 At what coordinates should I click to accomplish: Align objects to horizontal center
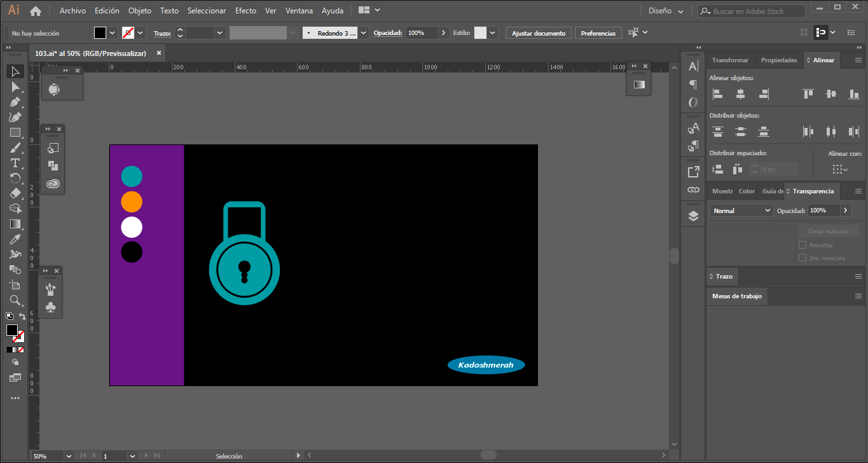[x=740, y=94]
